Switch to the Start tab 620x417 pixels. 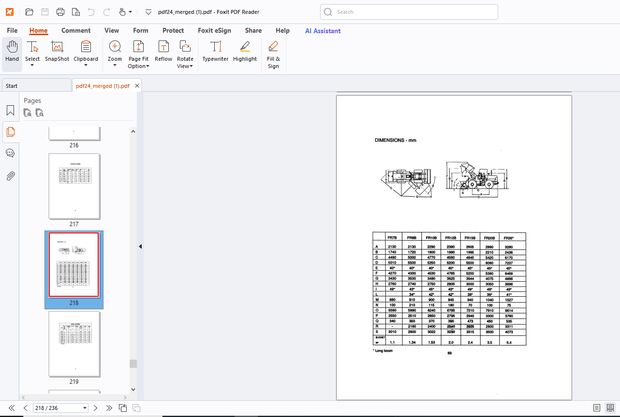point(36,86)
